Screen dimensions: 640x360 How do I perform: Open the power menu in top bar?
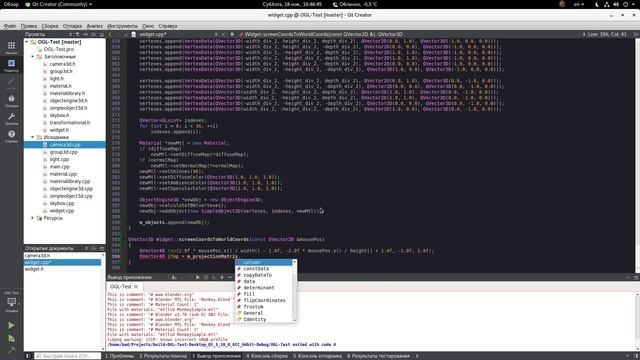(x=626, y=4)
